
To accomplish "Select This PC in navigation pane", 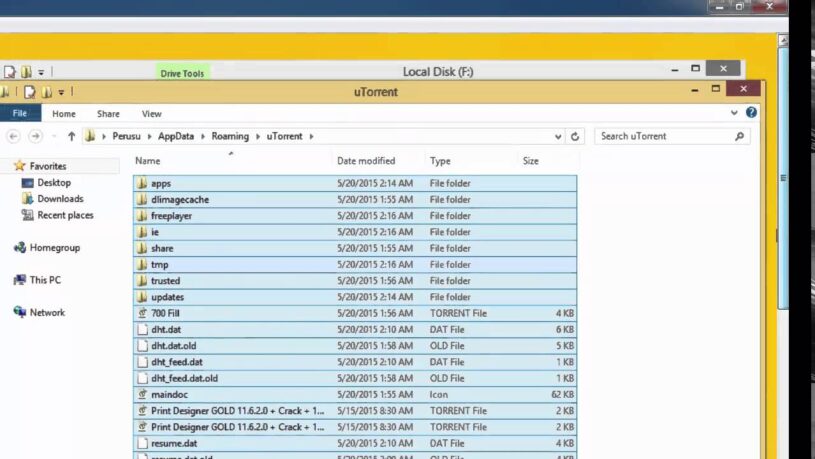I will [45, 280].
